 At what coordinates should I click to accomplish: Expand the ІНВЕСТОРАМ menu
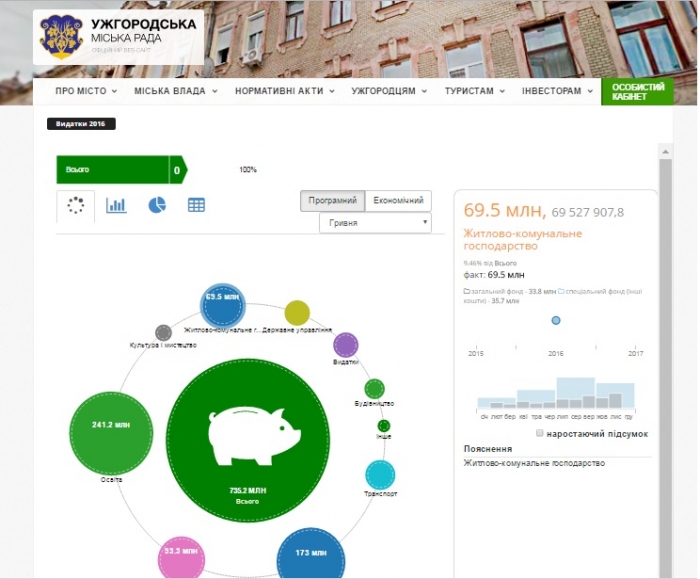pyautogui.click(x=557, y=91)
